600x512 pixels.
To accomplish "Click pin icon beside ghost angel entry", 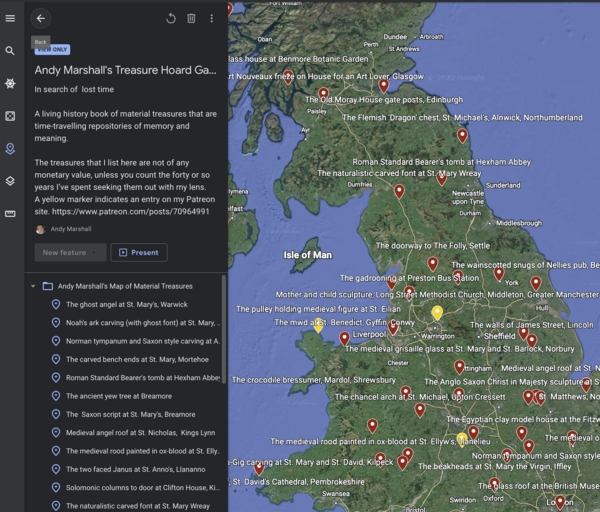I will point(56,305).
